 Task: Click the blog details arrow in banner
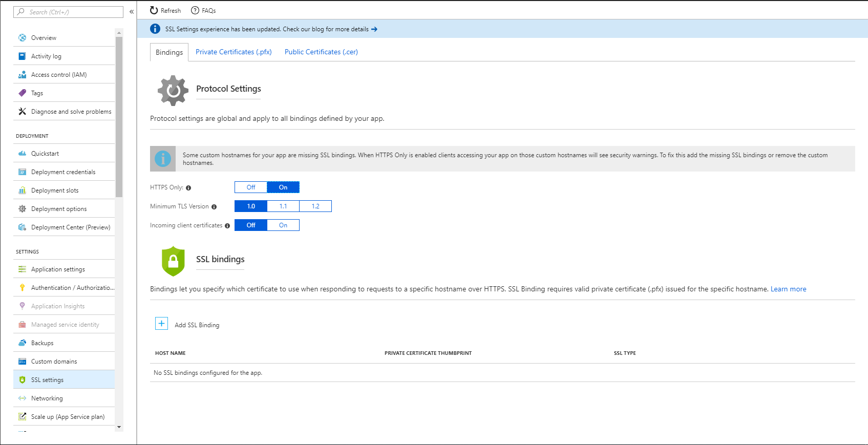coord(374,29)
